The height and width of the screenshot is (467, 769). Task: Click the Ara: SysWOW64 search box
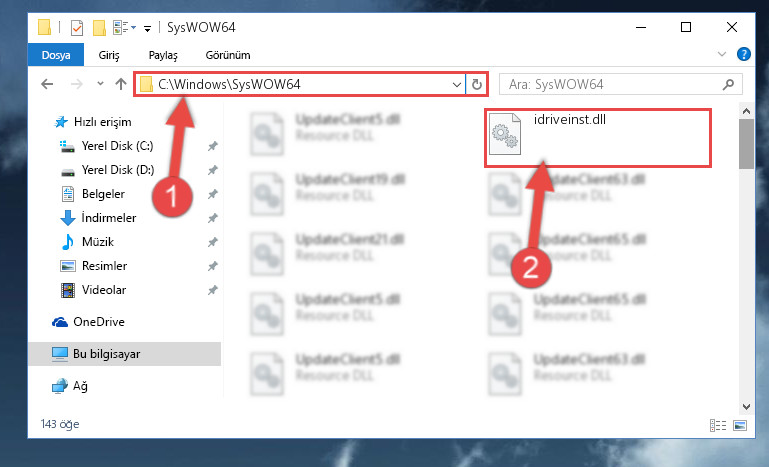coord(613,84)
